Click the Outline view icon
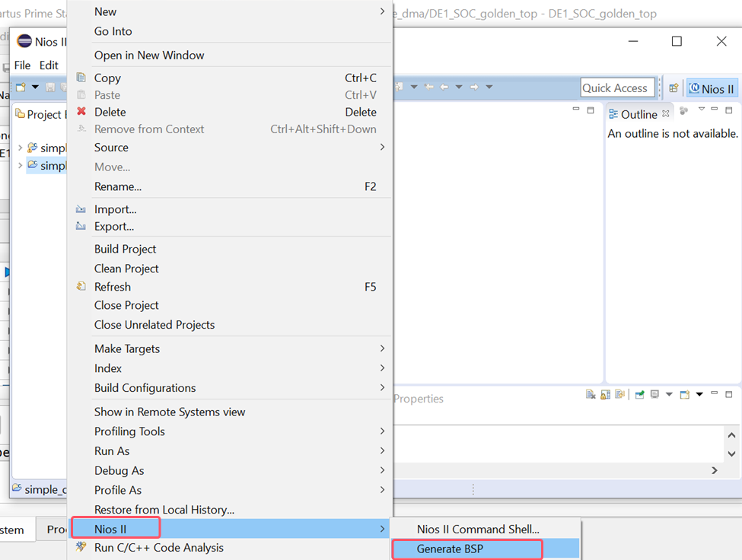Image resolution: width=742 pixels, height=560 pixels. click(613, 114)
